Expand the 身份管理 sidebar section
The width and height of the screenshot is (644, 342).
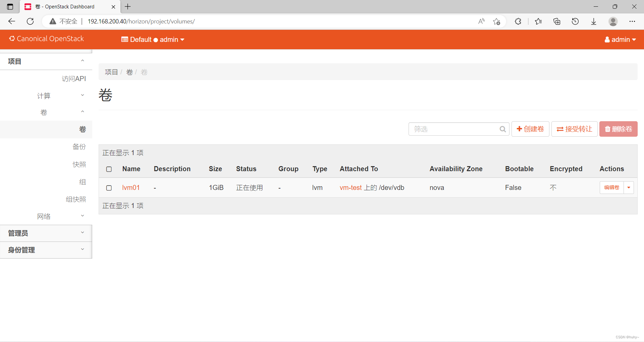tap(46, 250)
